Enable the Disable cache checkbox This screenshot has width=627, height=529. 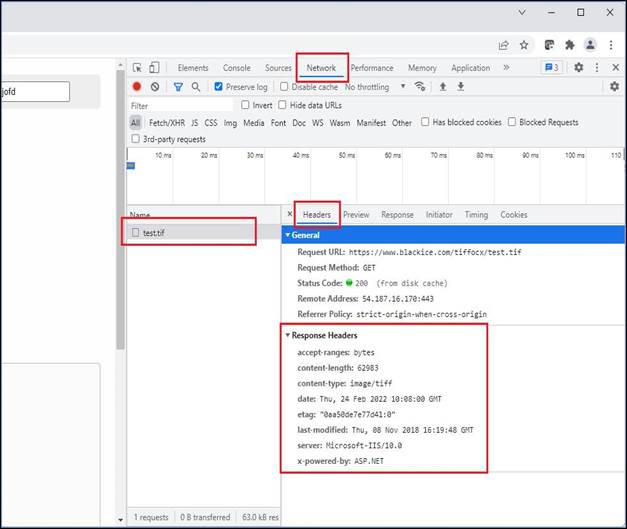[x=284, y=87]
